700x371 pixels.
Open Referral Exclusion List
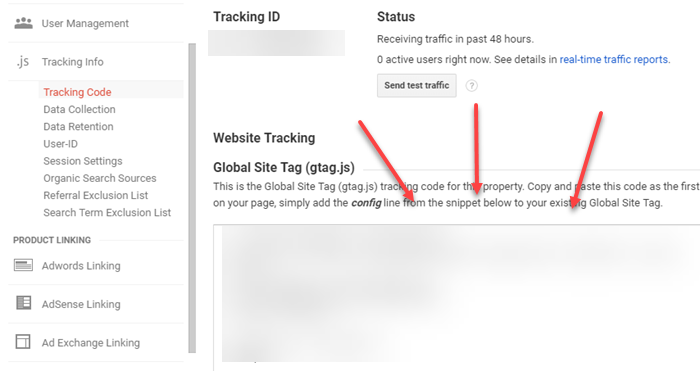pyautogui.click(x=96, y=196)
